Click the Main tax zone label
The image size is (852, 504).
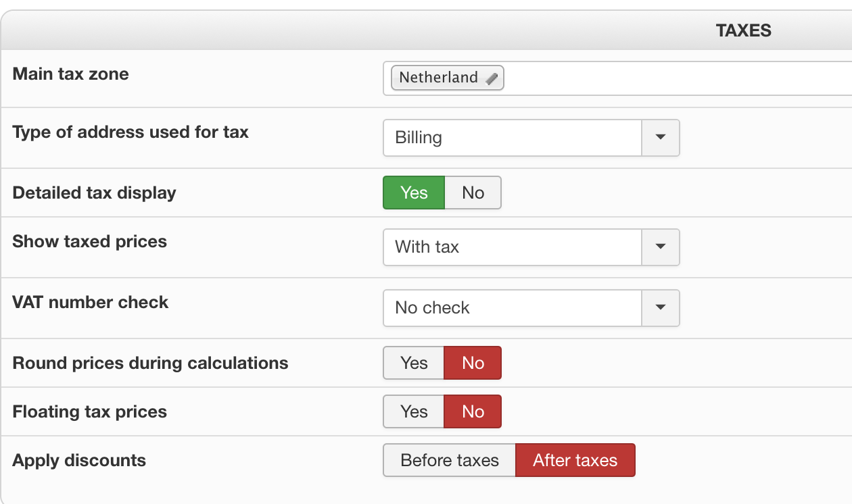(70, 74)
